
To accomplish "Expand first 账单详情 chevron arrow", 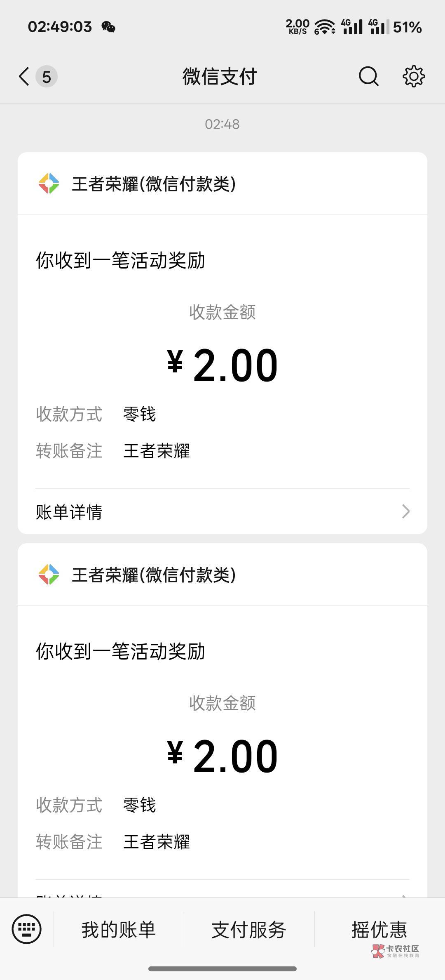I will click(406, 511).
